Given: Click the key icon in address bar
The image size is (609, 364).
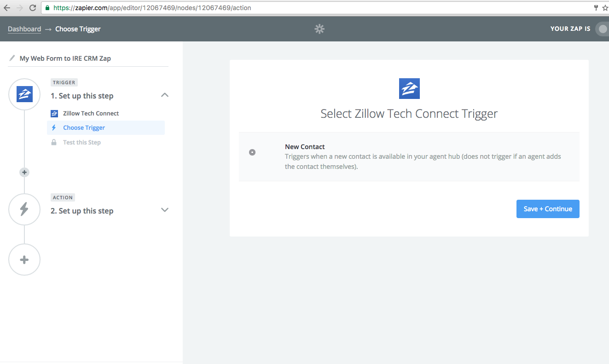Looking at the screenshot, I should (596, 8).
